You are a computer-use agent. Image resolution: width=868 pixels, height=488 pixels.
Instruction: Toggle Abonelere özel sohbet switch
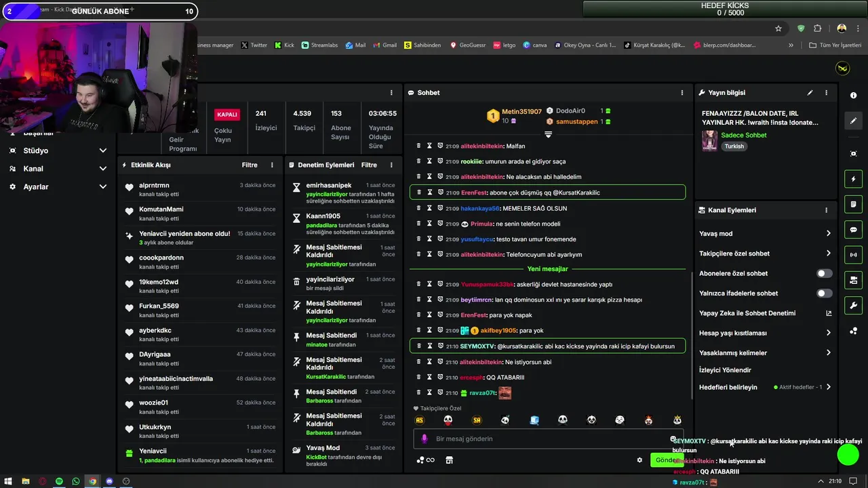(824, 273)
